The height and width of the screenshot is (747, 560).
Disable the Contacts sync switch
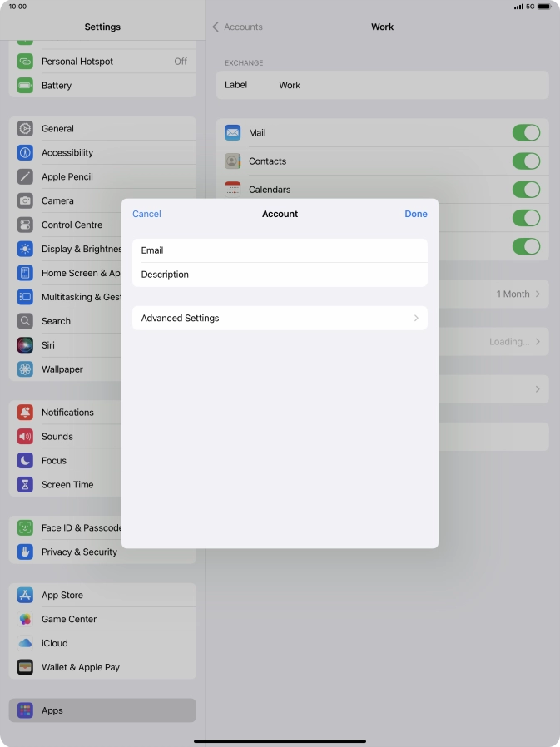[526, 161]
